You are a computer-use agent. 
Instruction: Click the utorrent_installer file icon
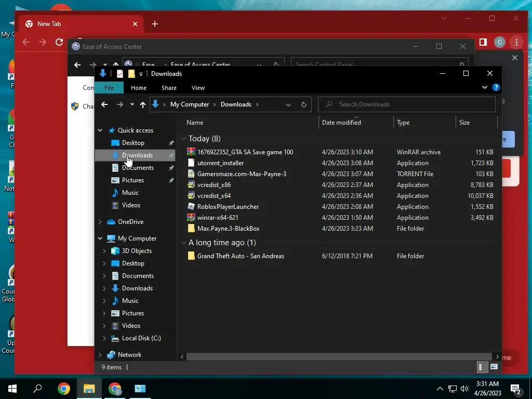[191, 163]
